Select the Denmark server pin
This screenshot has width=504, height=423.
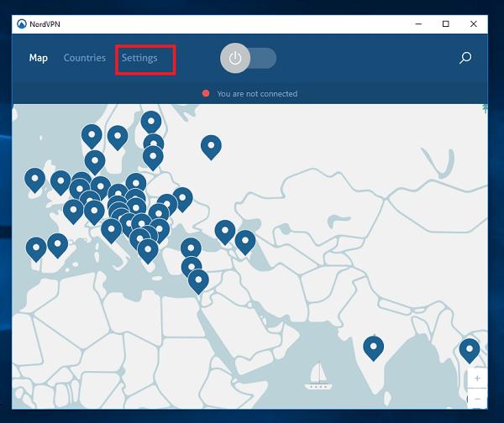click(95, 163)
